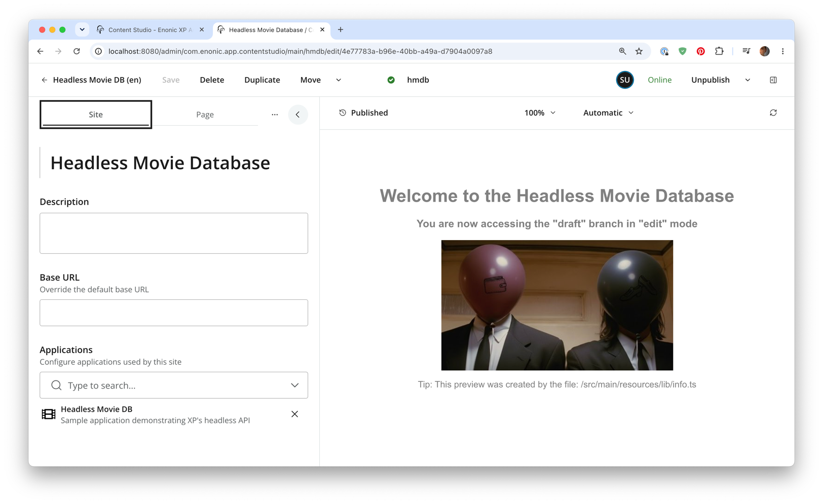Open the Automatic preview mode dropdown

coord(608,113)
